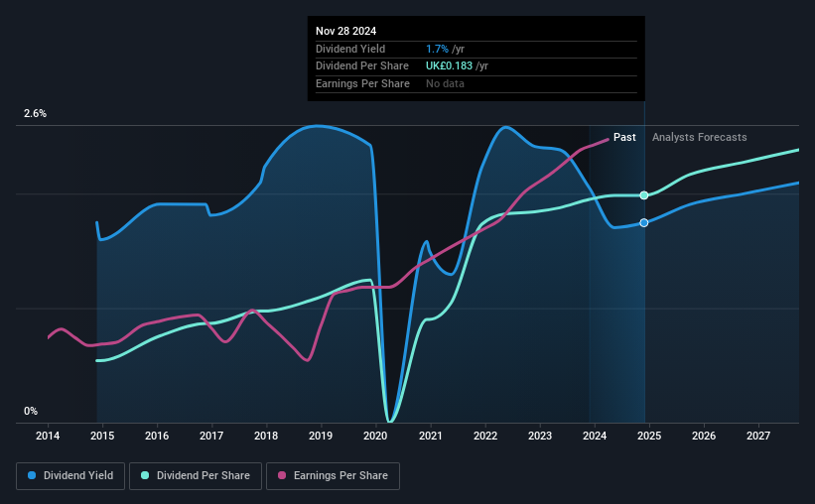
Task: Click the pink Earnings Per Share legend dot
Action: 282,475
